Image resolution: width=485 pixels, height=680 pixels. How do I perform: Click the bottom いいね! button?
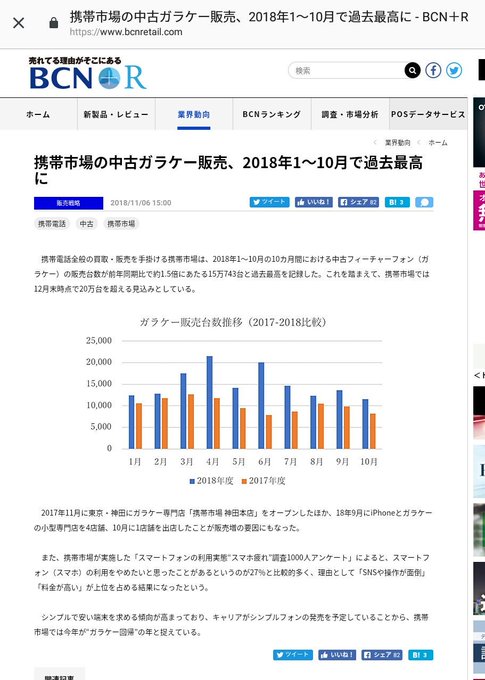point(337,655)
